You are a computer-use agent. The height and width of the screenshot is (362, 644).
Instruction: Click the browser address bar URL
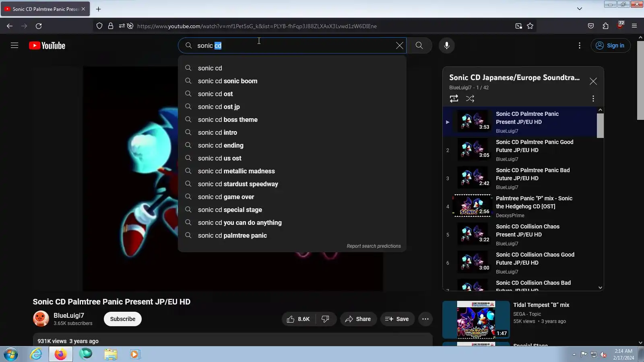[257, 26]
